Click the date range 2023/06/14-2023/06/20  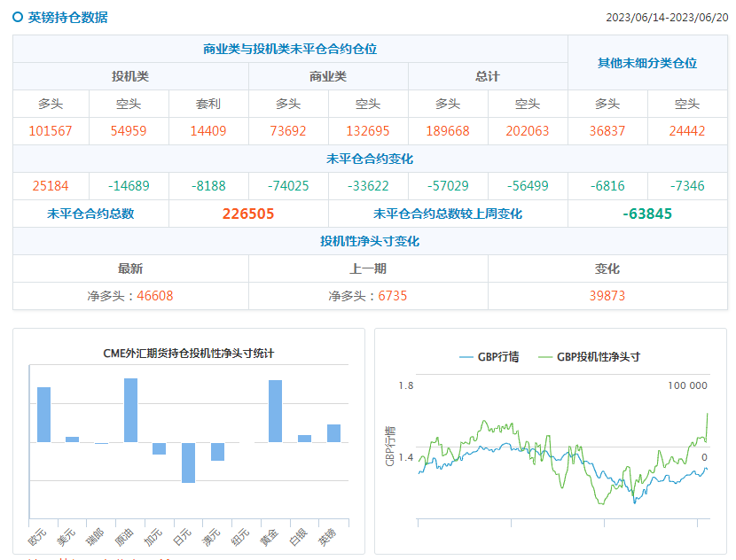tap(666, 18)
